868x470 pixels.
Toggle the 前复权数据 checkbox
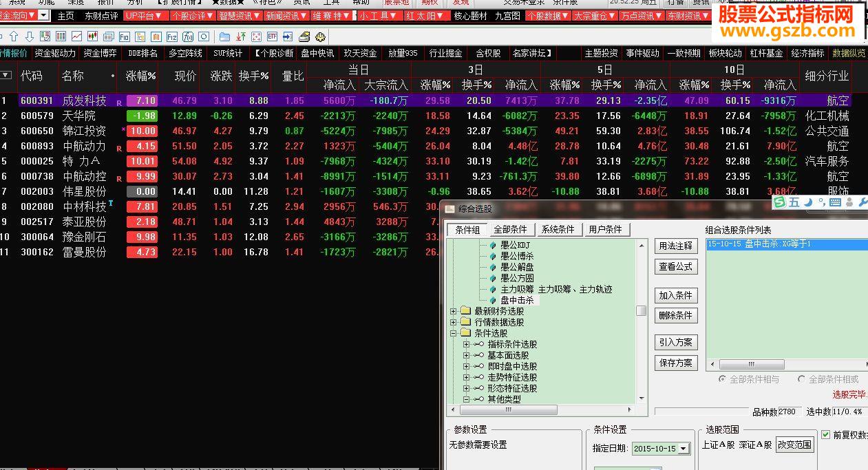826,434
